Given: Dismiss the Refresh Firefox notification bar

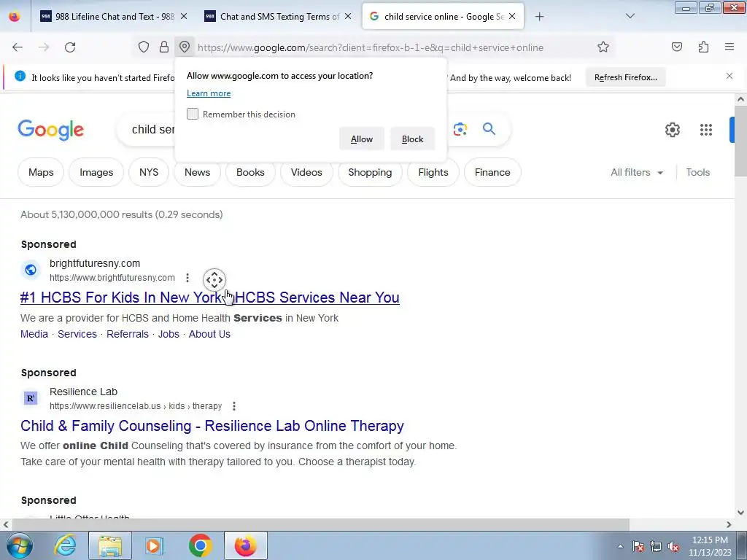Looking at the screenshot, I should tap(729, 76).
